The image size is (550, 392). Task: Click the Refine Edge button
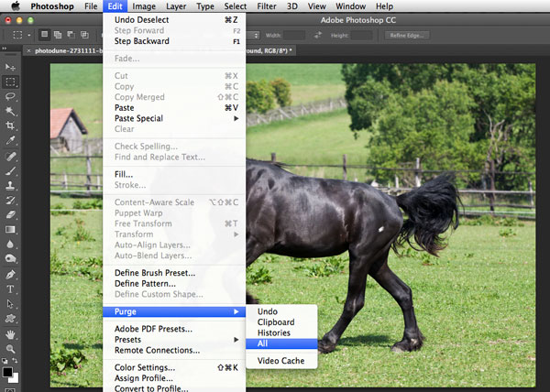pos(406,35)
